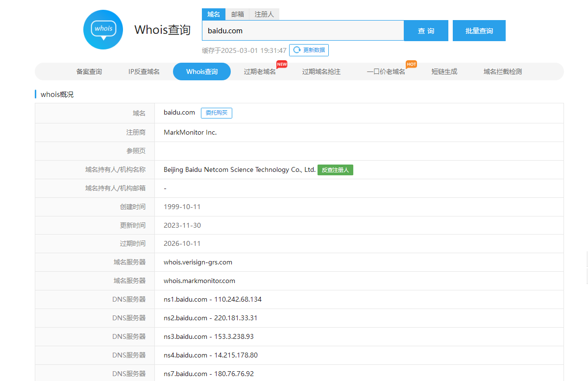Open the Whois查询 nav item
The width and height of the screenshot is (588, 381).
click(202, 71)
